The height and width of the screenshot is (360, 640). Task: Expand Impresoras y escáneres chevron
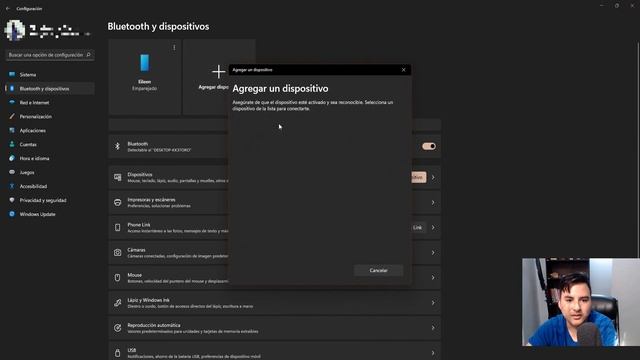[433, 202]
